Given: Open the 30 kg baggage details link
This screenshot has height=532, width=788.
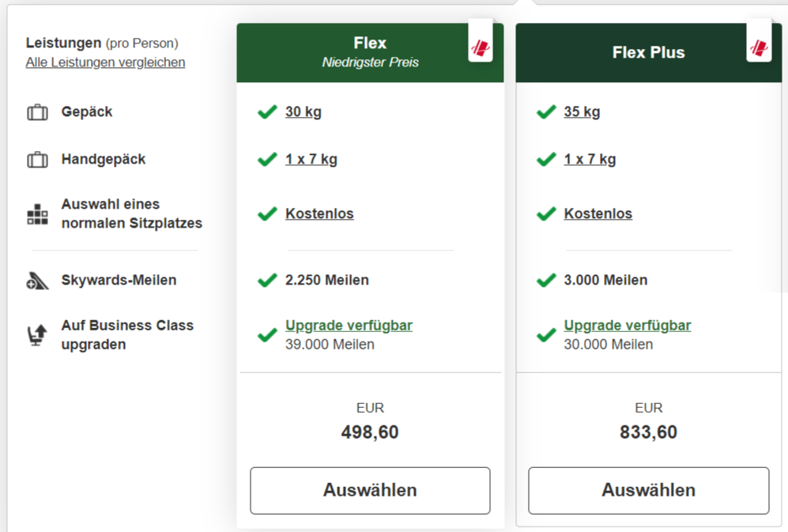Looking at the screenshot, I should tap(304, 112).
